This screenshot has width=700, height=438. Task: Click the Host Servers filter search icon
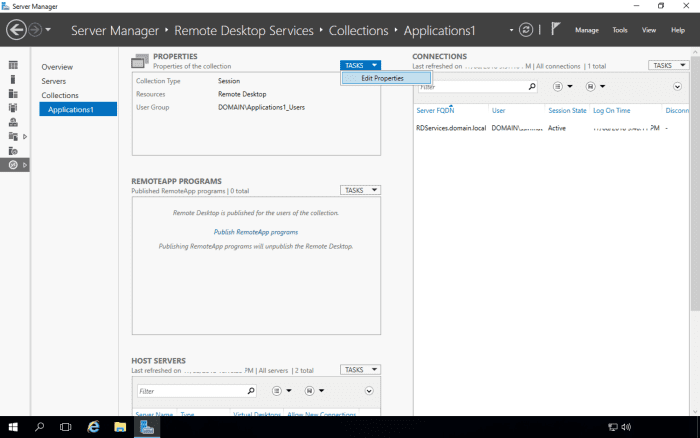pos(251,391)
